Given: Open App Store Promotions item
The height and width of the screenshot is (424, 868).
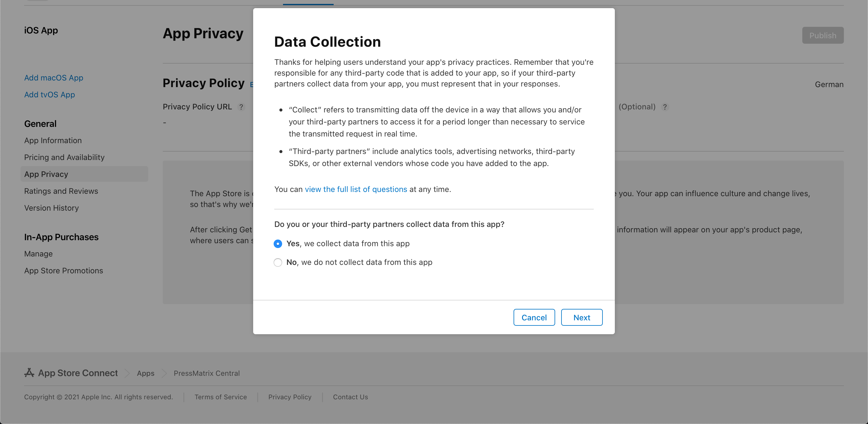Looking at the screenshot, I should [64, 271].
